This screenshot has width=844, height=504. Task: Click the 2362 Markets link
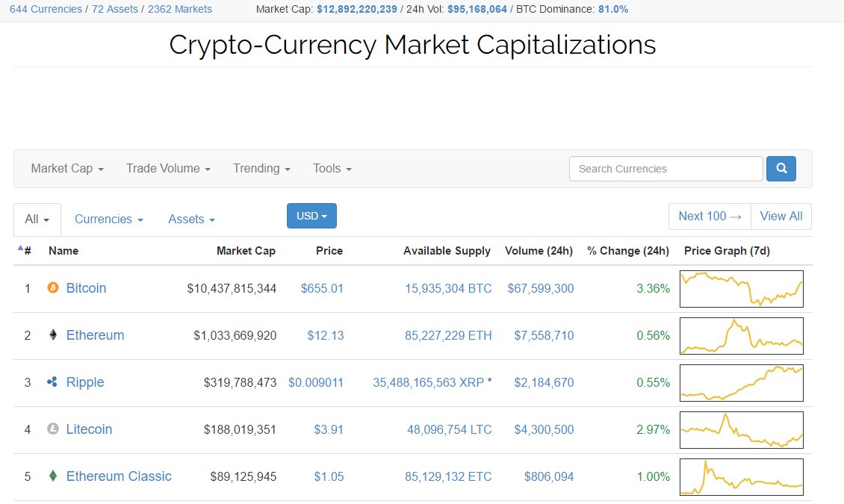180,9
